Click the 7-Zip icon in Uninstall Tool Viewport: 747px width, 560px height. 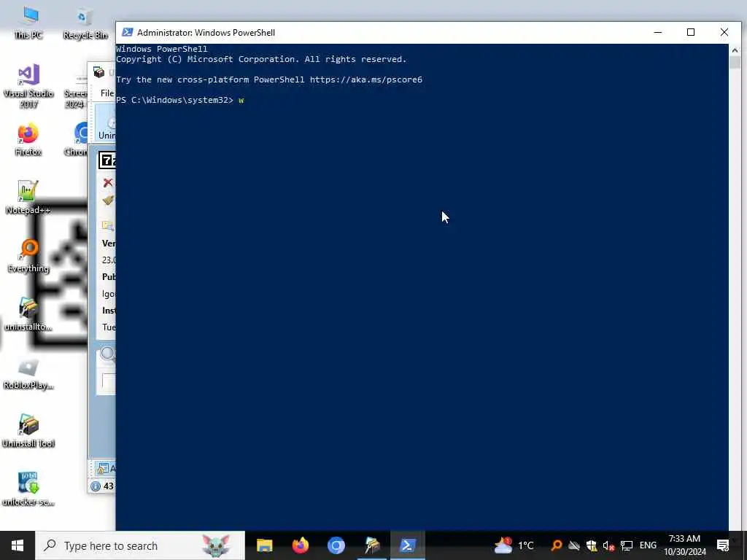point(107,160)
